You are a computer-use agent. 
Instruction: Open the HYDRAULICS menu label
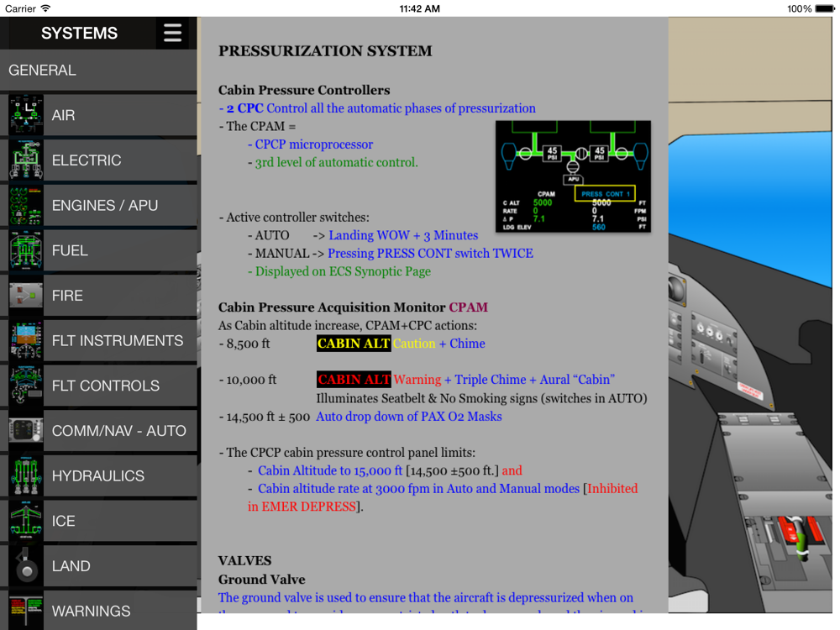(98, 475)
